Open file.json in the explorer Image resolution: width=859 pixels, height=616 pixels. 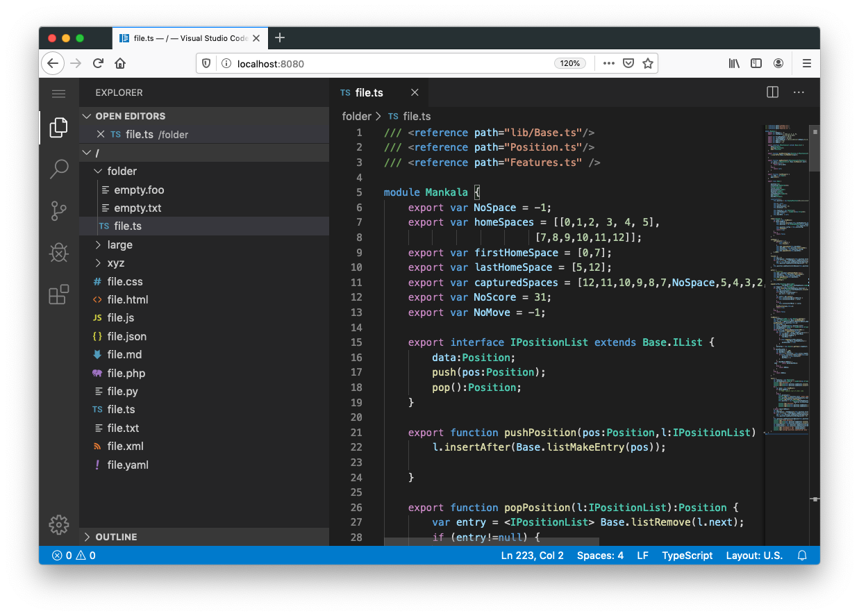[x=126, y=336]
